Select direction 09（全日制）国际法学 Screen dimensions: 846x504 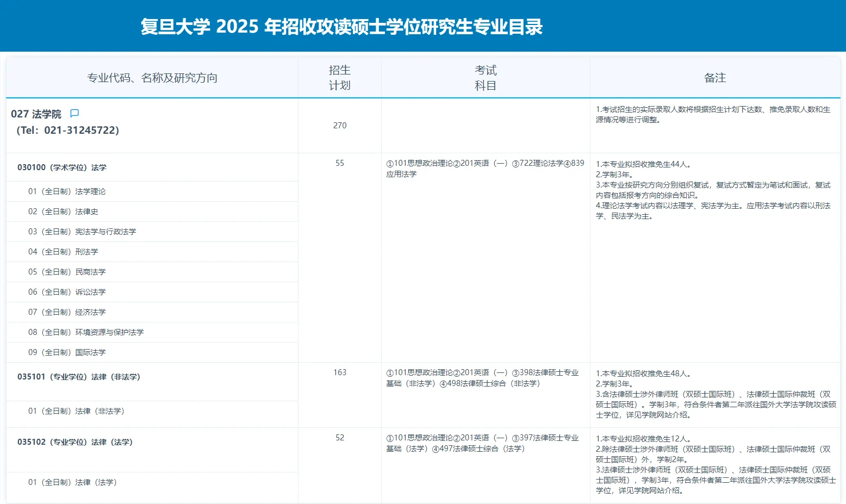152,352
